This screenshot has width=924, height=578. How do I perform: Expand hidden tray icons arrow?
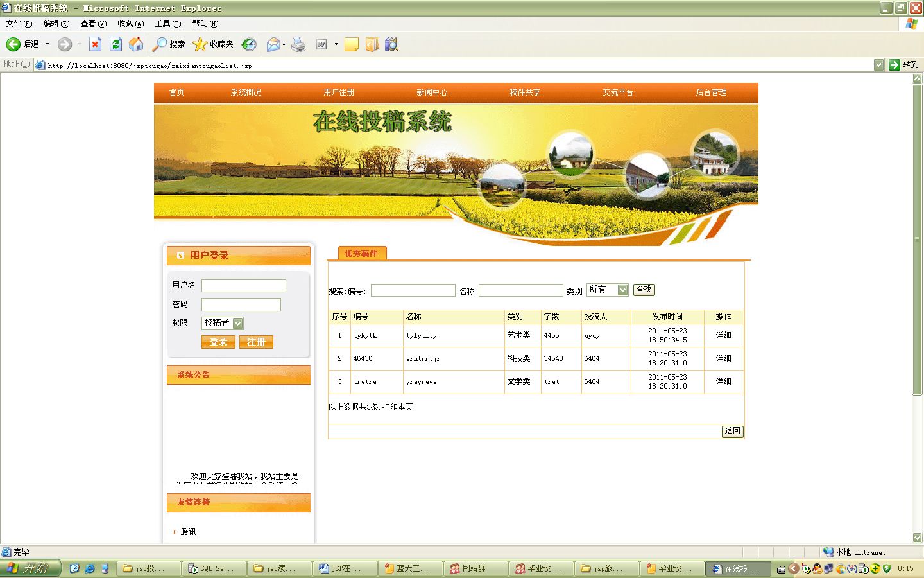[x=794, y=568]
